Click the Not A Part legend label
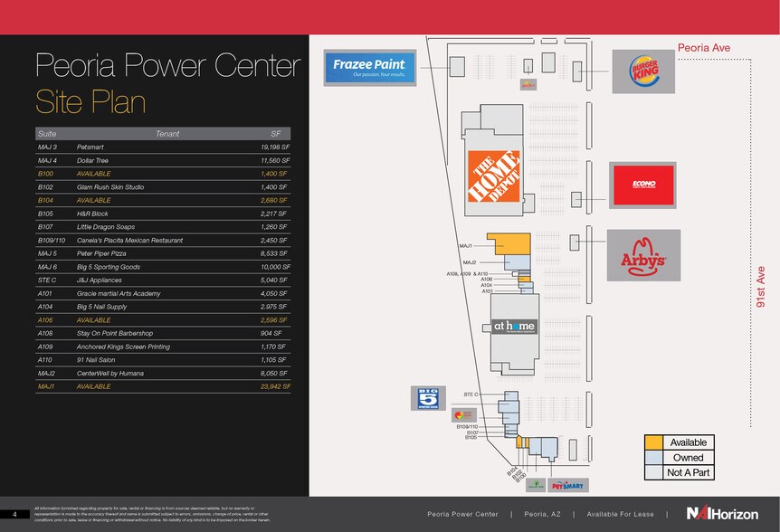Screen dimensions: 780x532 coord(688,472)
